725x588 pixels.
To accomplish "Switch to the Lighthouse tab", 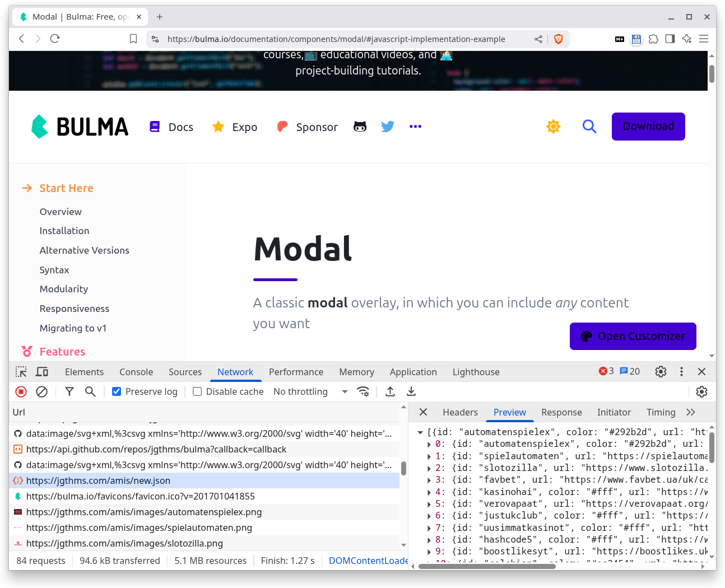I will pos(476,372).
